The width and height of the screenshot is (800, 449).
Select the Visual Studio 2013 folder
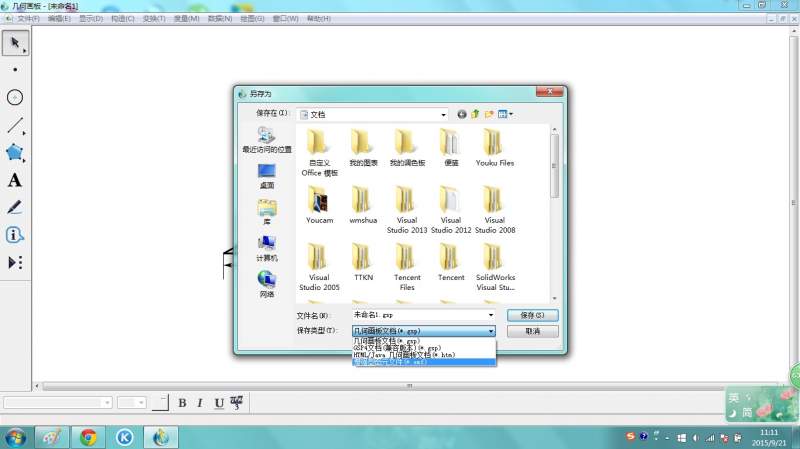407,210
